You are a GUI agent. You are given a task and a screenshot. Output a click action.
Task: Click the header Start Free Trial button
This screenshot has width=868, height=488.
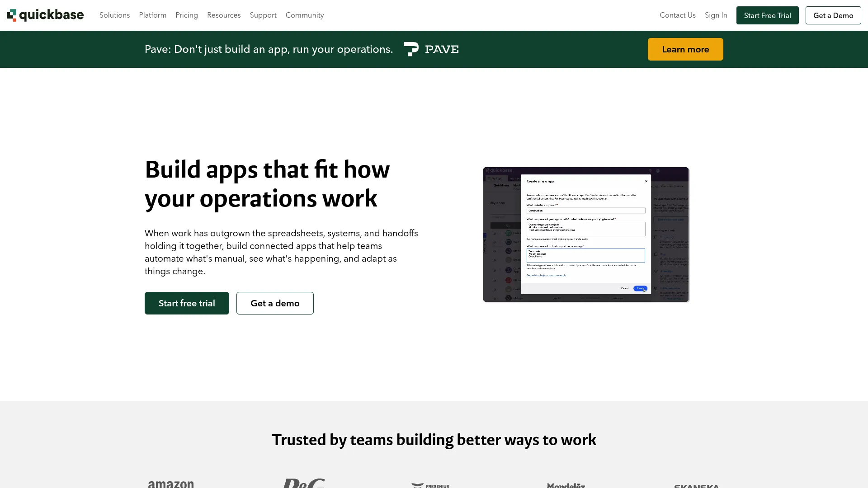click(768, 15)
